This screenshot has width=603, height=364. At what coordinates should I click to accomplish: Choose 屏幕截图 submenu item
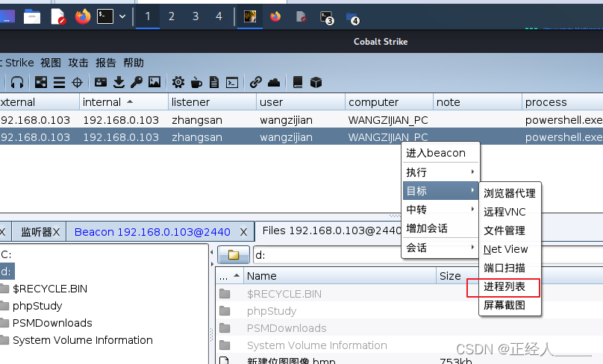click(x=510, y=305)
